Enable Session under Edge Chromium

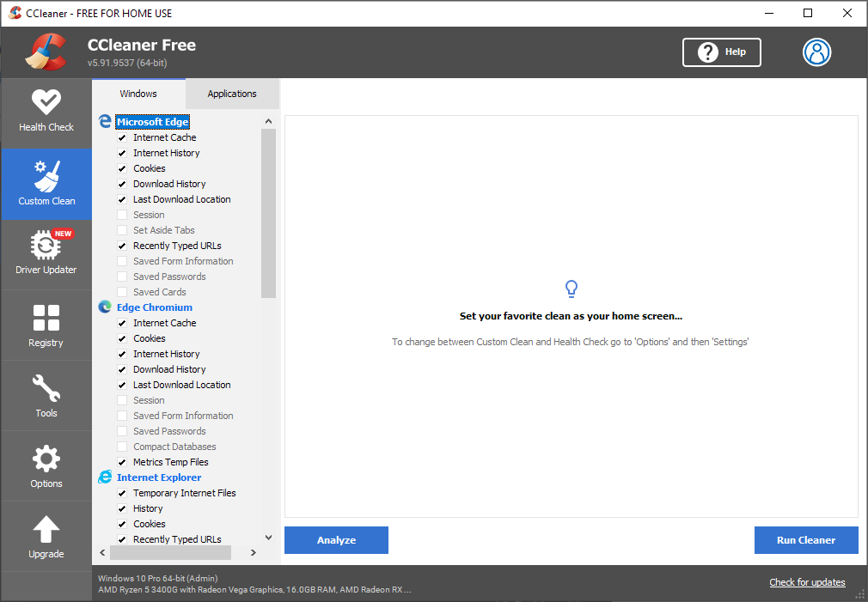(122, 400)
